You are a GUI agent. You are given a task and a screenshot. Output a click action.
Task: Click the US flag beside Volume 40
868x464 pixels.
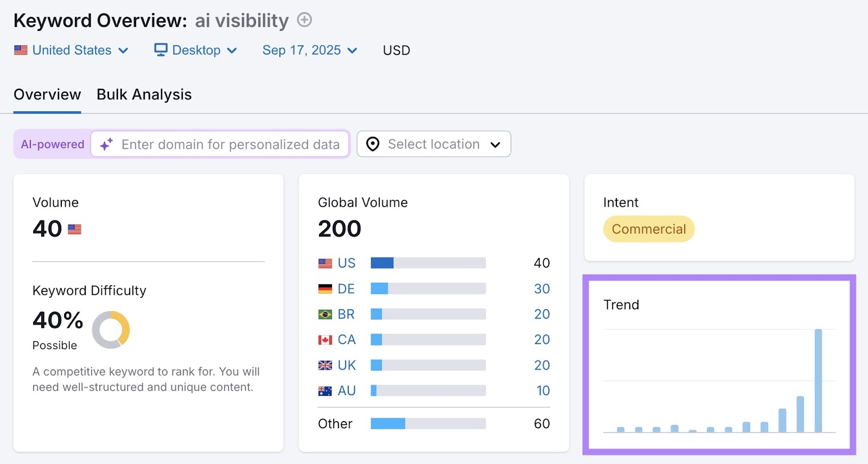point(74,230)
